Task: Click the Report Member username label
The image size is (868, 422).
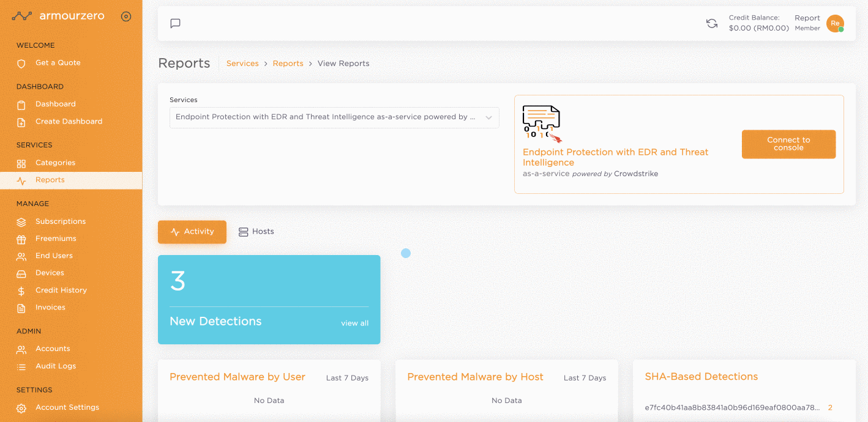Action: 807,23
